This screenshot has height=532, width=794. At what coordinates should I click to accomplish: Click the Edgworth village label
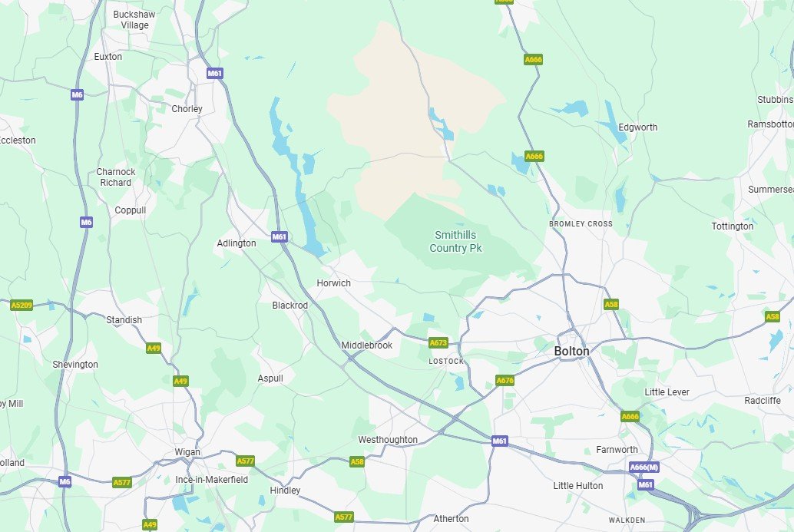tap(638, 127)
